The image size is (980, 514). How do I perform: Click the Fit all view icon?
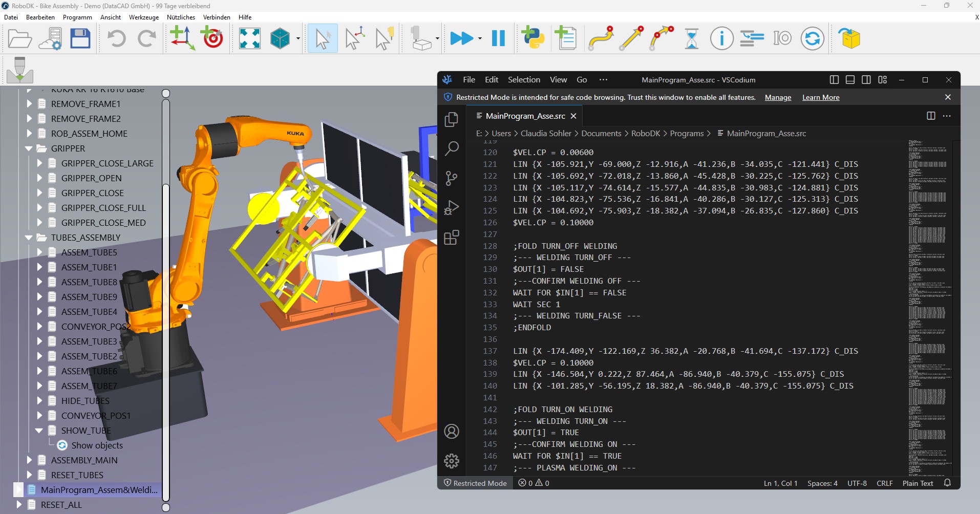[250, 39]
